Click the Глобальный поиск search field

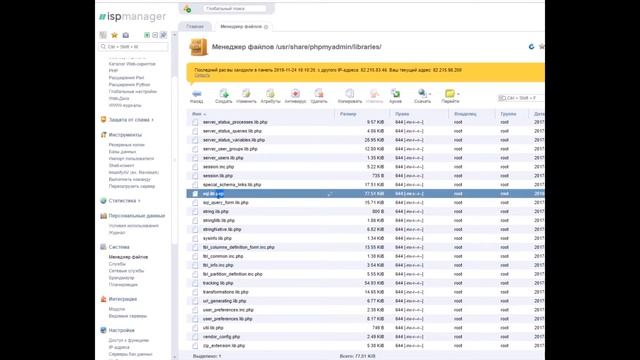click(x=235, y=9)
